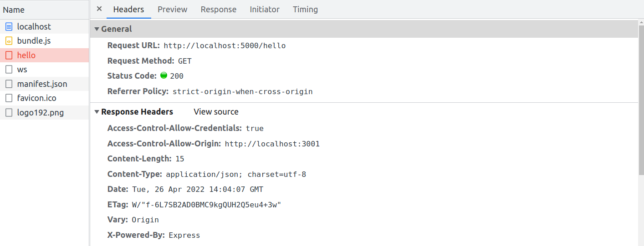Click the document icon beside localhost

[9, 27]
